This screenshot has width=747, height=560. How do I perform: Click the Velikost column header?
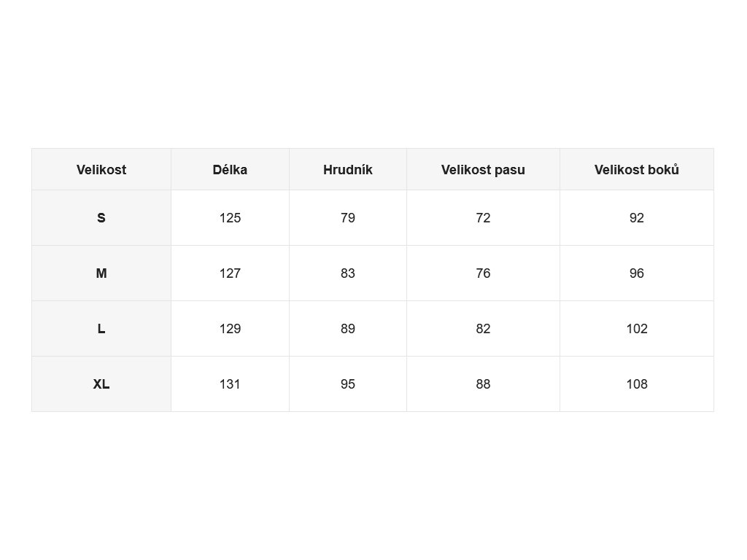point(101,169)
